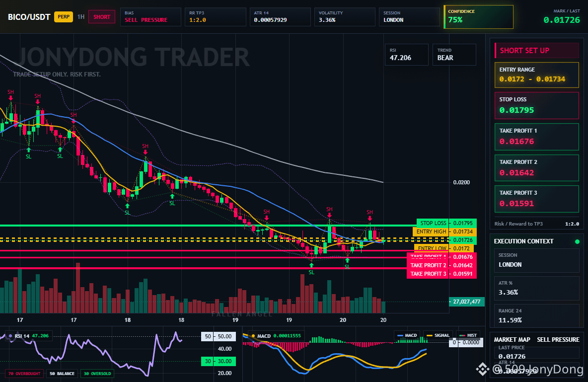Click the 0.0200 price axis label
This screenshot has height=382, width=588.
(x=461, y=182)
